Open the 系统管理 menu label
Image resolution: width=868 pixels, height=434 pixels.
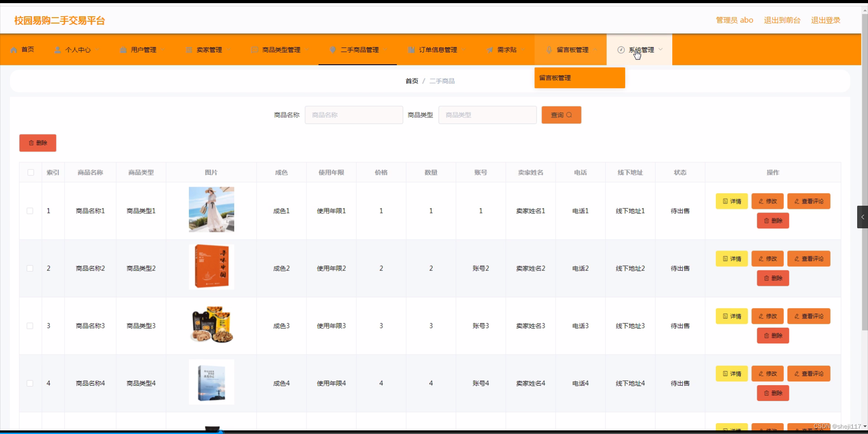pos(642,50)
